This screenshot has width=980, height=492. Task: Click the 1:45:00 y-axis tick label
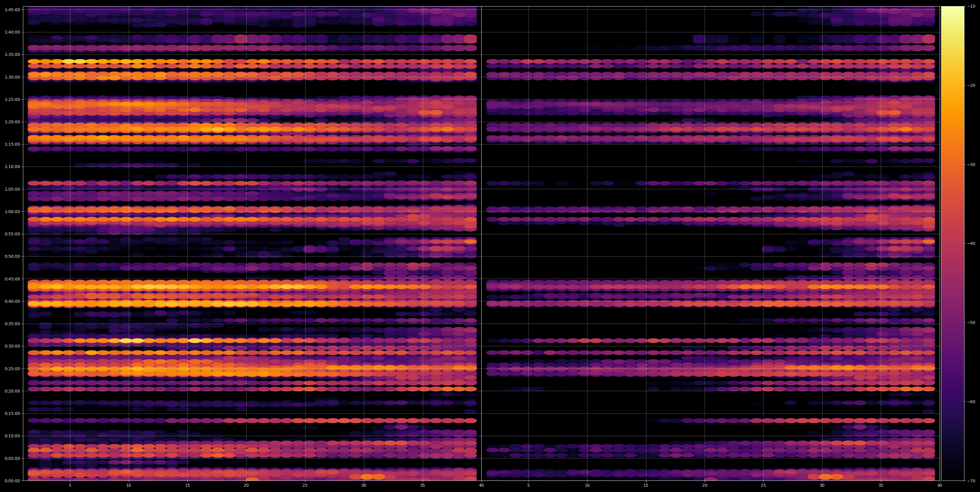coord(12,9)
